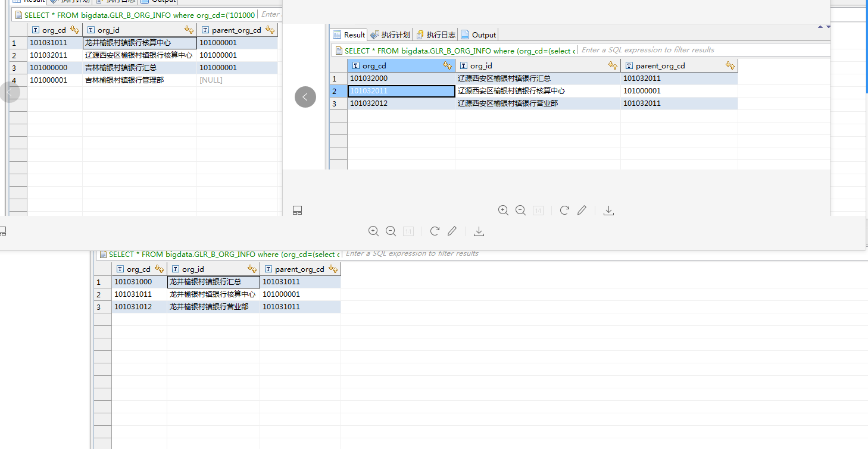Sort org_id column in four-row 吉林 table
This screenshot has width=868, height=449.
[189, 30]
